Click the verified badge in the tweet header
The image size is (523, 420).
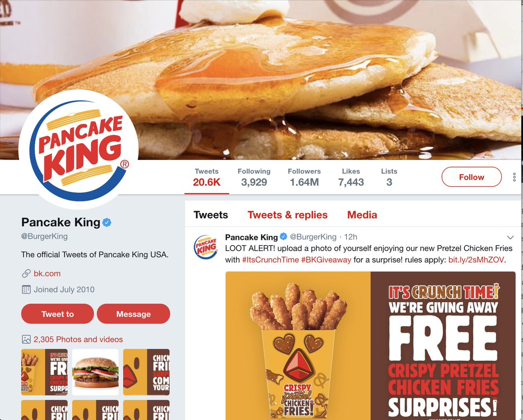[x=283, y=237]
